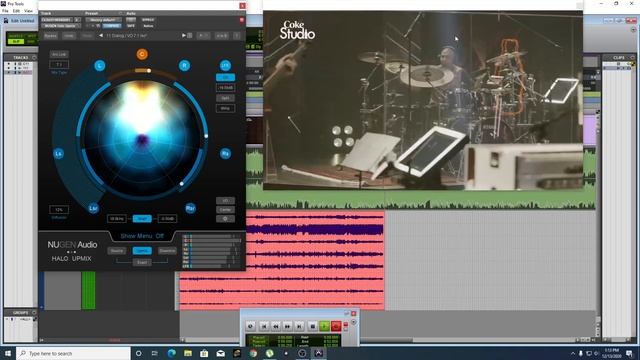Open File Explorer from the taskbar
Screen dimensions: 640x360
point(188,353)
